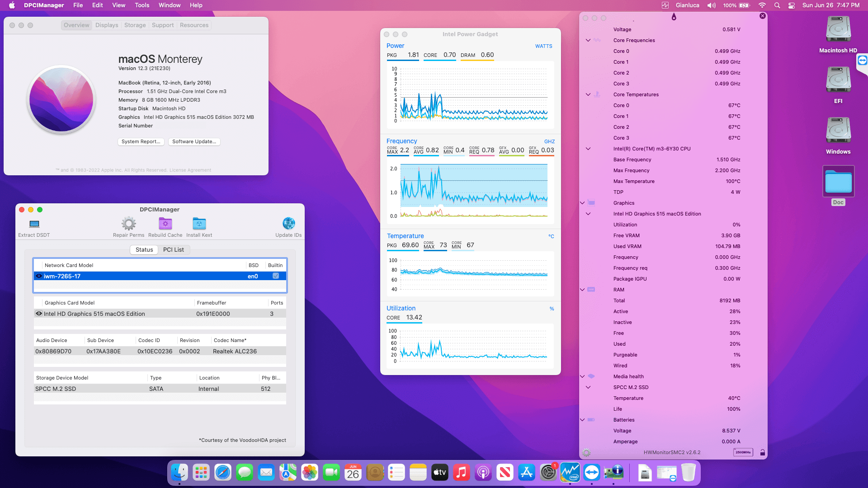Click Install Kext icon
The width and height of the screenshot is (868, 488).
[199, 223]
